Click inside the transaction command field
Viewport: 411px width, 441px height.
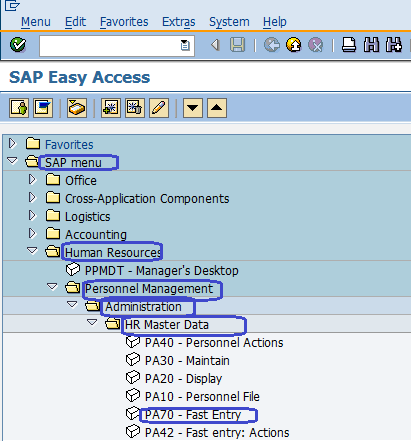(110, 45)
